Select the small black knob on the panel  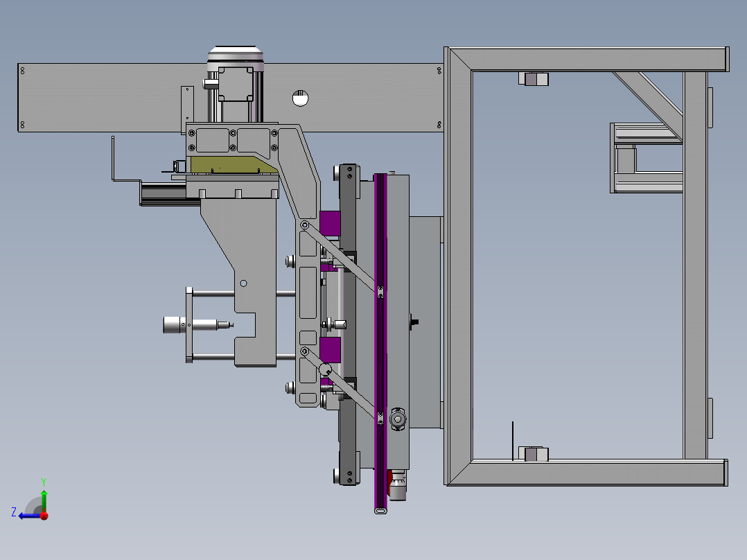coord(414,323)
